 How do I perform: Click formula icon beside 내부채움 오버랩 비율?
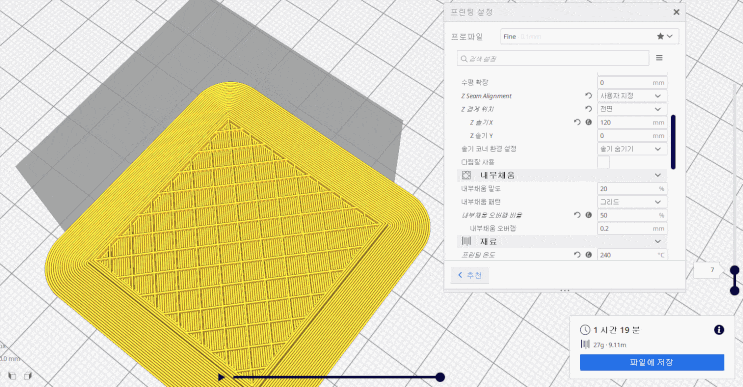(x=589, y=215)
